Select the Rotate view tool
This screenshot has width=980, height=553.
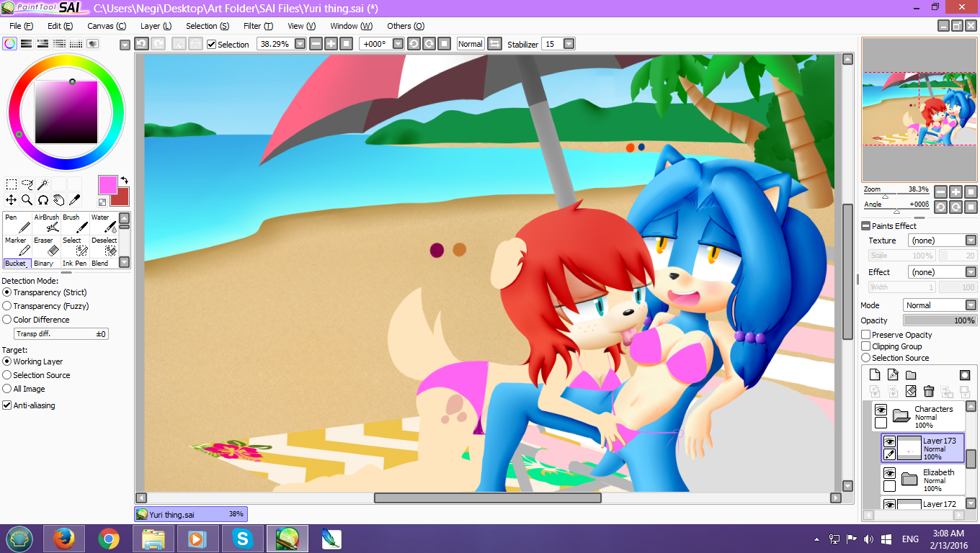pyautogui.click(x=43, y=199)
